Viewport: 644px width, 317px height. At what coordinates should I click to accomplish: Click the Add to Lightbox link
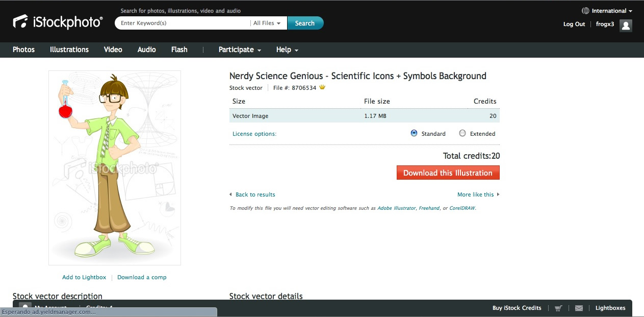click(x=84, y=277)
